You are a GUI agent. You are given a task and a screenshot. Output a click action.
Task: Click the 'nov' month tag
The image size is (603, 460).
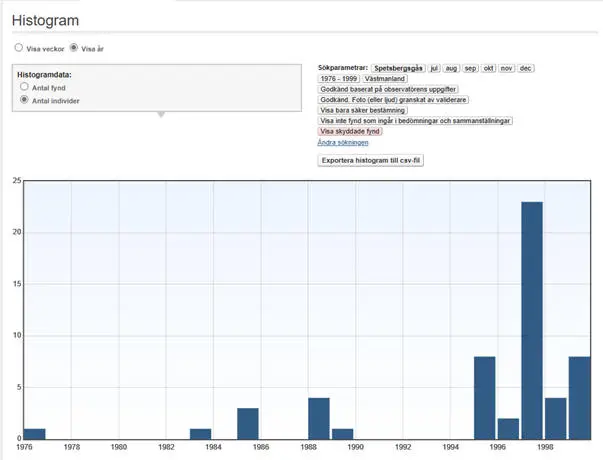507,68
